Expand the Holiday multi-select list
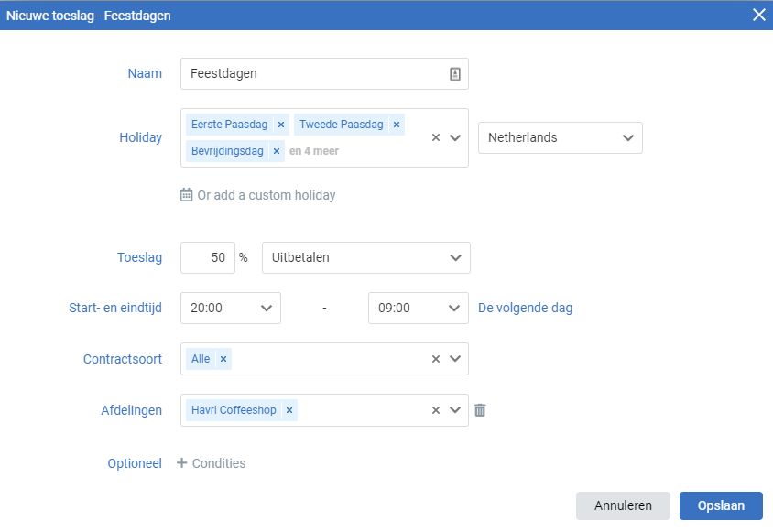 click(x=455, y=137)
